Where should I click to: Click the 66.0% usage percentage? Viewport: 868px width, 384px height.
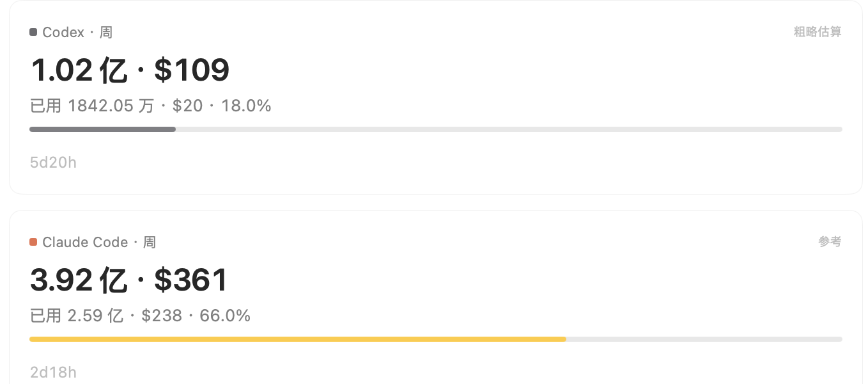coord(225,316)
